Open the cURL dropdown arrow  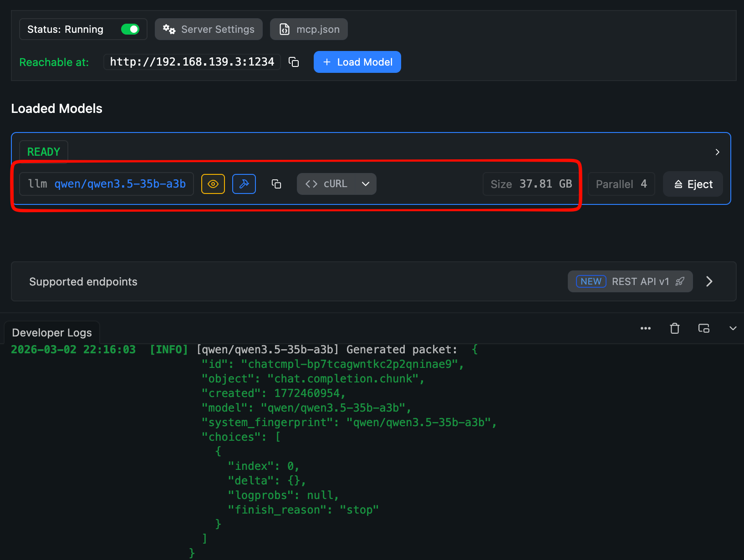(x=365, y=184)
